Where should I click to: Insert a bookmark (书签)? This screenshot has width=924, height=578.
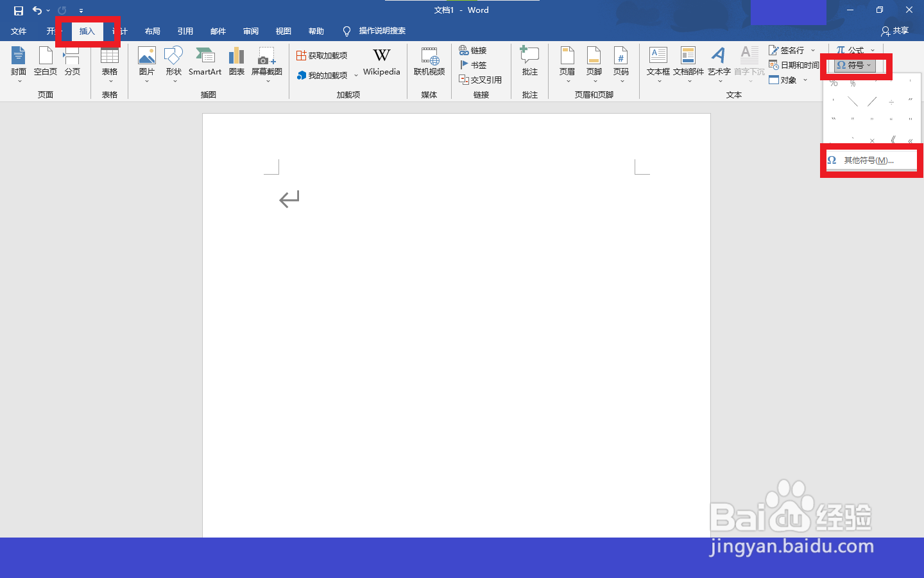[x=473, y=65]
